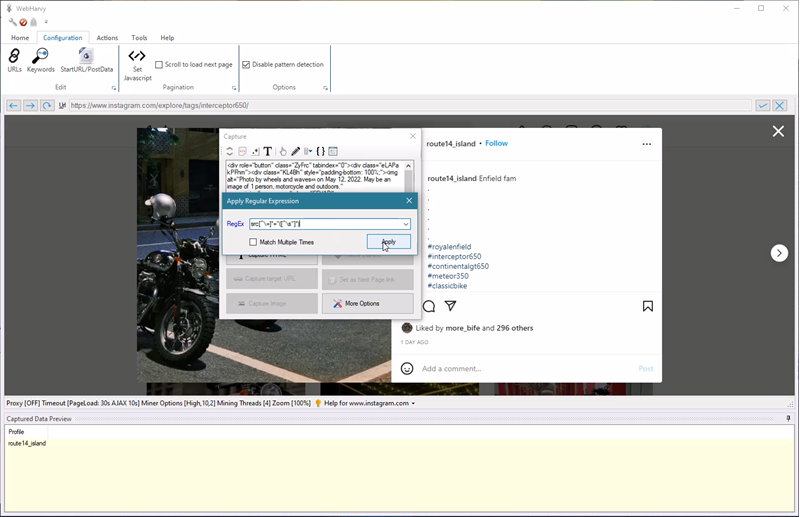Open the three-dots post options menu
800x517 pixels.
[647, 144]
